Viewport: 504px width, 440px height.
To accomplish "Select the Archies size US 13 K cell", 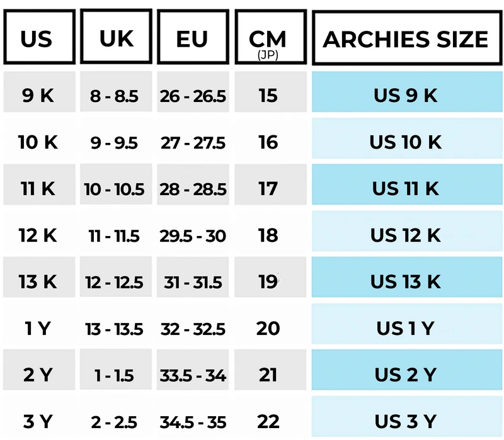I will [406, 281].
